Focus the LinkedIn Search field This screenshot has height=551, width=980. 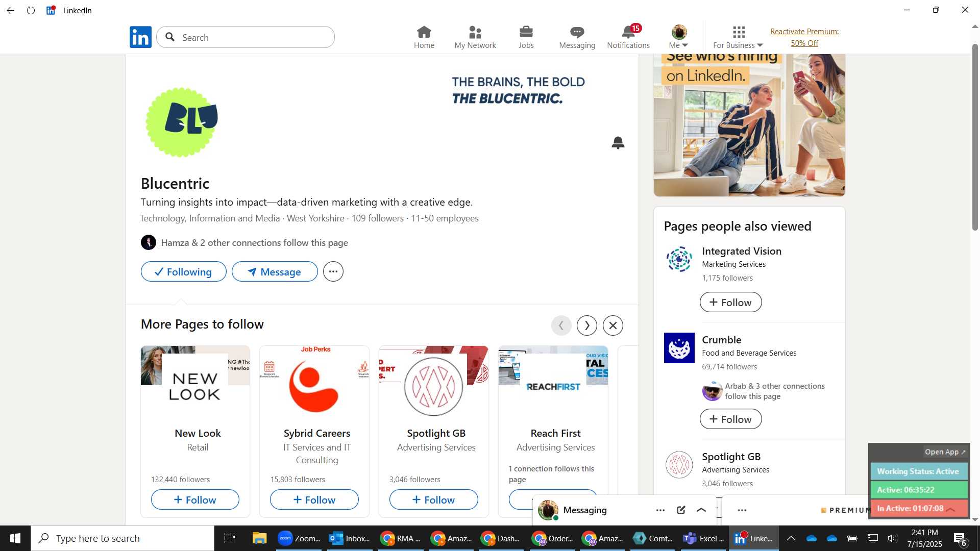246,37
